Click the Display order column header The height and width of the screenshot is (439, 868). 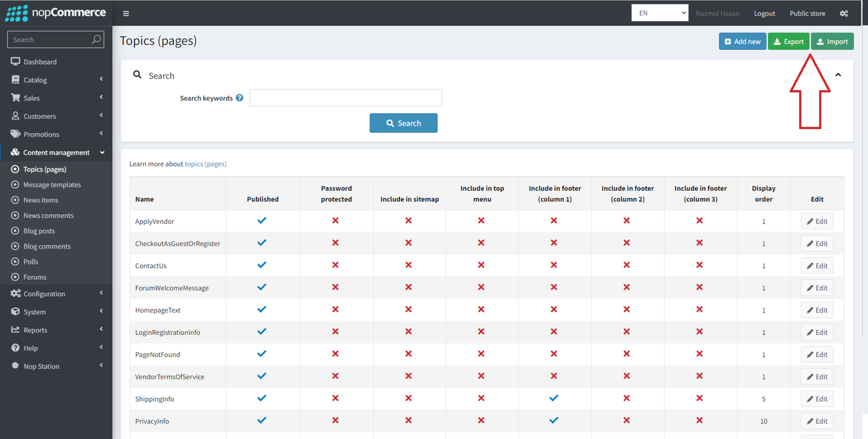[763, 194]
